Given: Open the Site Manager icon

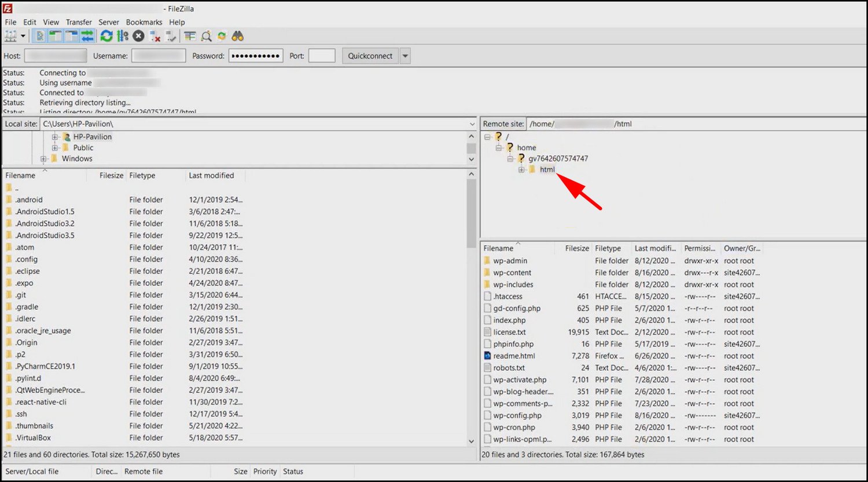Looking at the screenshot, I should (10, 36).
